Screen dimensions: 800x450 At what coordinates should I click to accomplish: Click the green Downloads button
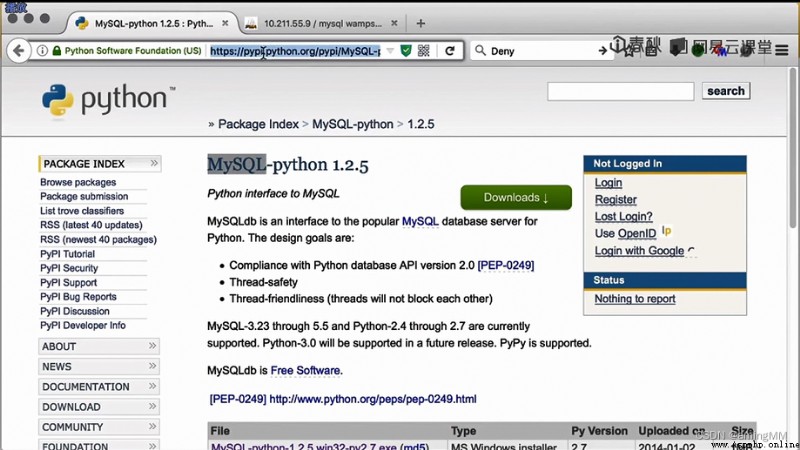coord(516,197)
